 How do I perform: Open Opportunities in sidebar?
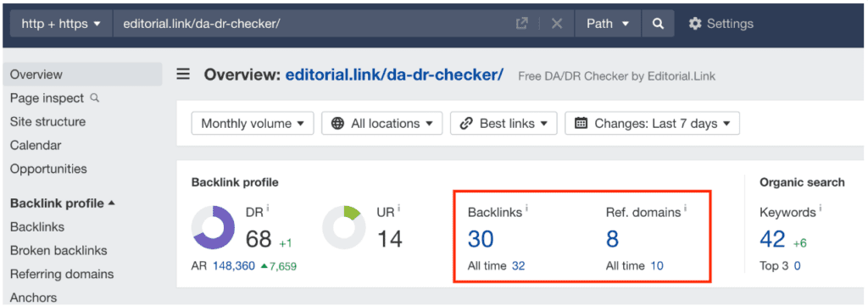[x=48, y=169]
